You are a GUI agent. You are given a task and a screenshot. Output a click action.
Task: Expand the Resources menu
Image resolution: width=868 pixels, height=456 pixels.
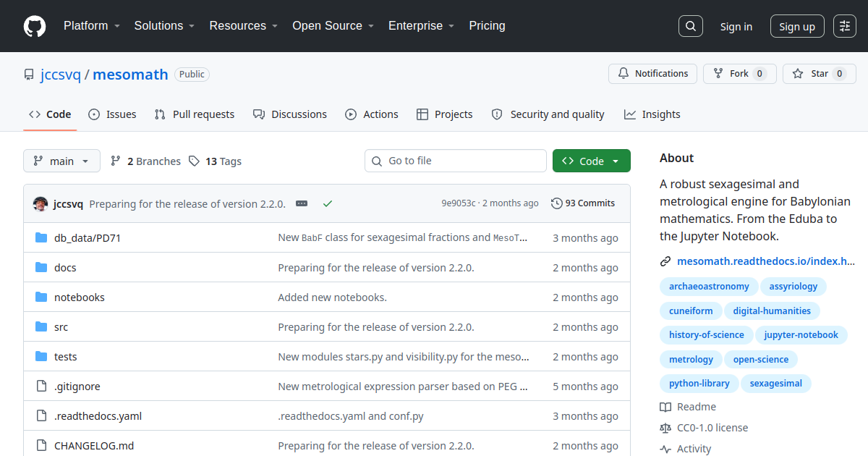point(244,26)
